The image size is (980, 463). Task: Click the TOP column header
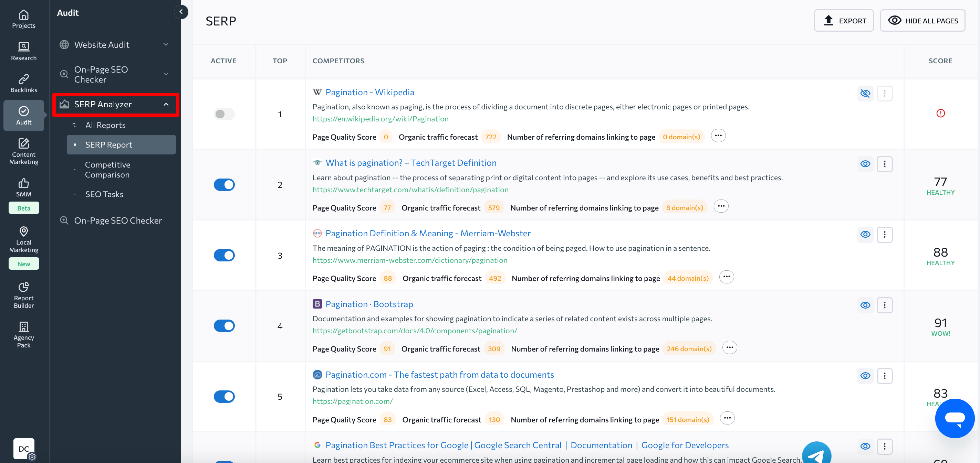280,61
